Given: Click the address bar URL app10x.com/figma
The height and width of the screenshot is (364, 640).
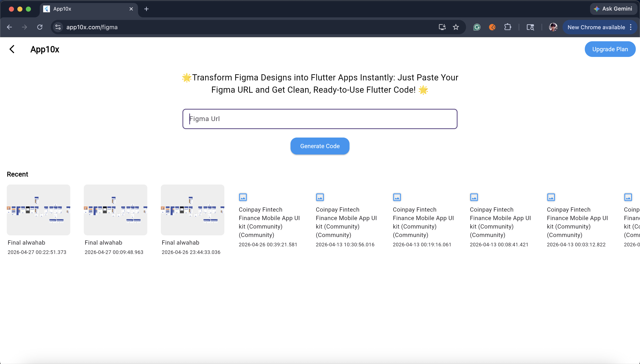Looking at the screenshot, I should (92, 27).
